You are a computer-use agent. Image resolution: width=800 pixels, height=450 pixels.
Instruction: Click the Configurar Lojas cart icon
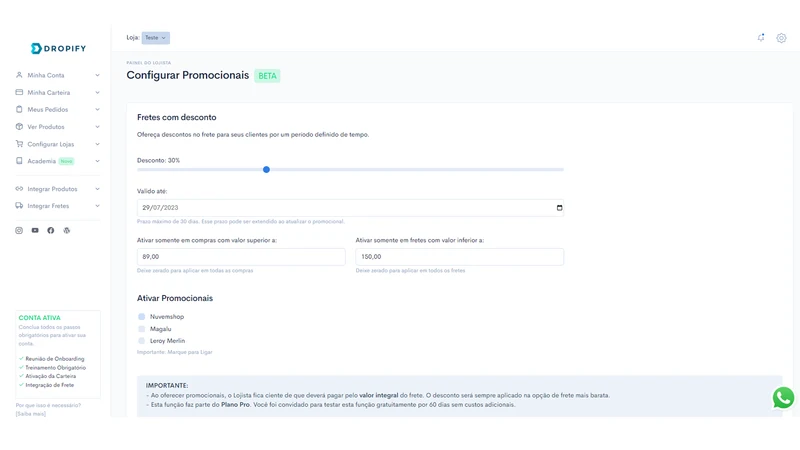point(19,144)
